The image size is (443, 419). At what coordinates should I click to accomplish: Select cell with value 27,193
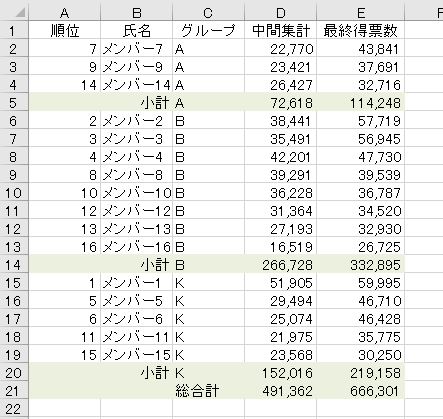pyautogui.click(x=280, y=229)
